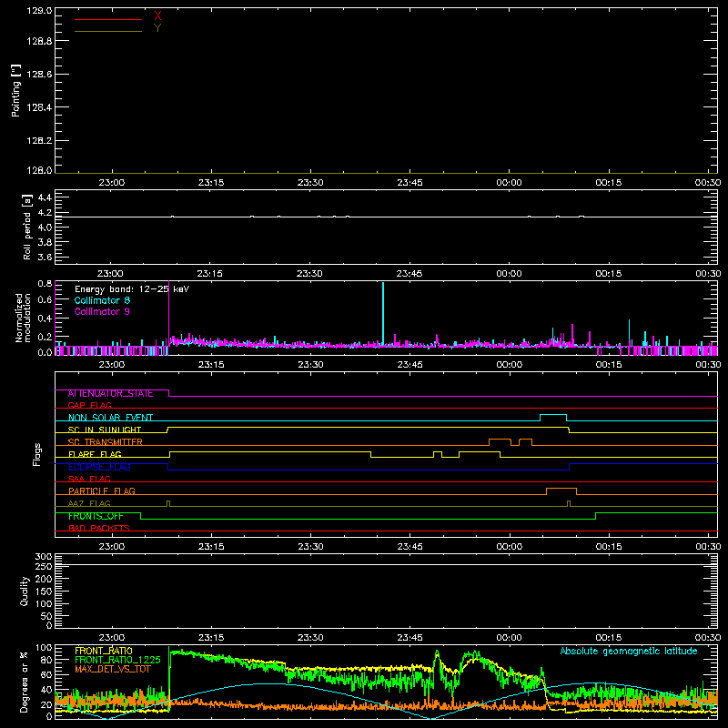This screenshot has width=728, height=728.
Task: Click the 23:15 label under Quality panel
Action: [x=211, y=638]
